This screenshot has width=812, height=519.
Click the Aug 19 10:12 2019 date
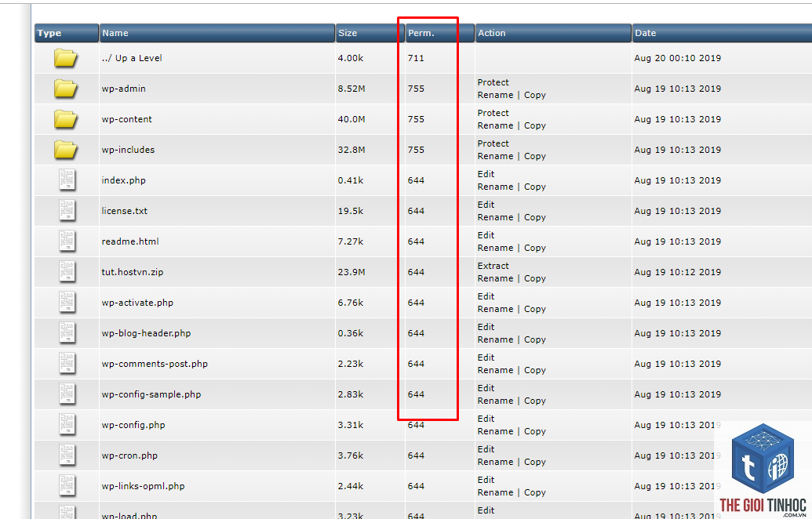[677, 272]
